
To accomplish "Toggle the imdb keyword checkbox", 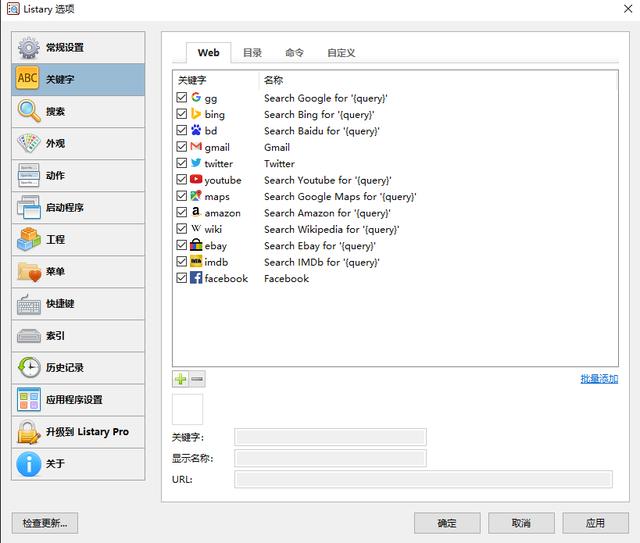I will [182, 261].
